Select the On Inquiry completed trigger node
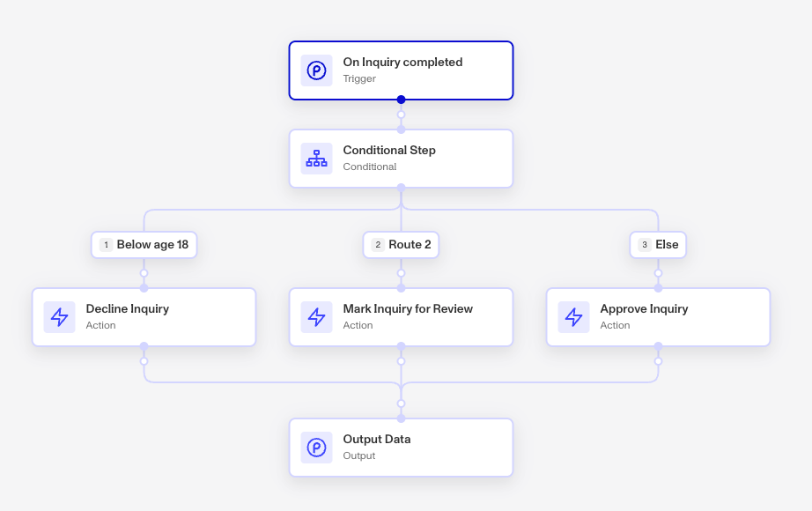812x511 pixels. tap(401, 70)
